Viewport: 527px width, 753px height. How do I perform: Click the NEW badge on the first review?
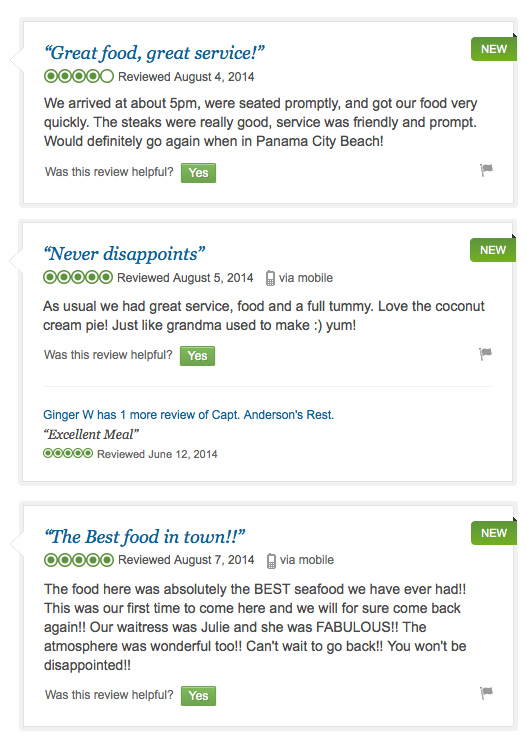pos(494,49)
